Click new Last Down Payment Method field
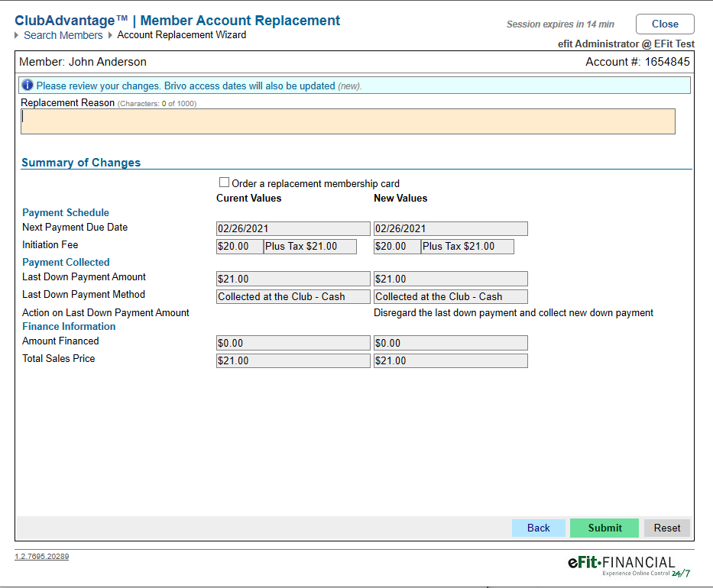The height and width of the screenshot is (588, 713). coord(451,296)
